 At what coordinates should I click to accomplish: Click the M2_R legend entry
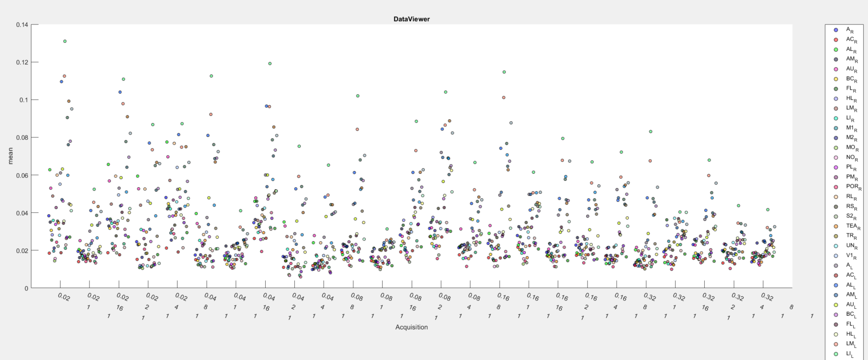click(846, 138)
